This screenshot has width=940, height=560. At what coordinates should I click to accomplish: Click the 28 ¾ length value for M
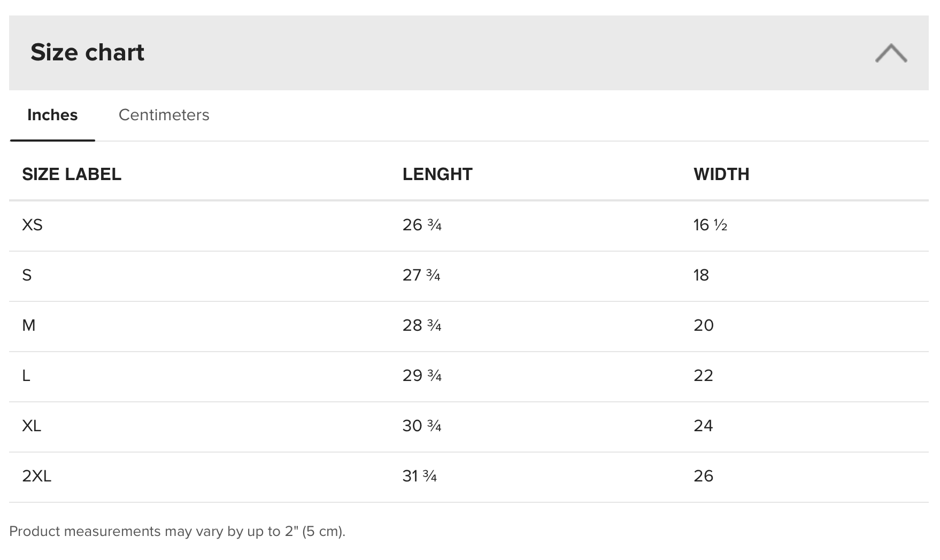[x=422, y=325]
